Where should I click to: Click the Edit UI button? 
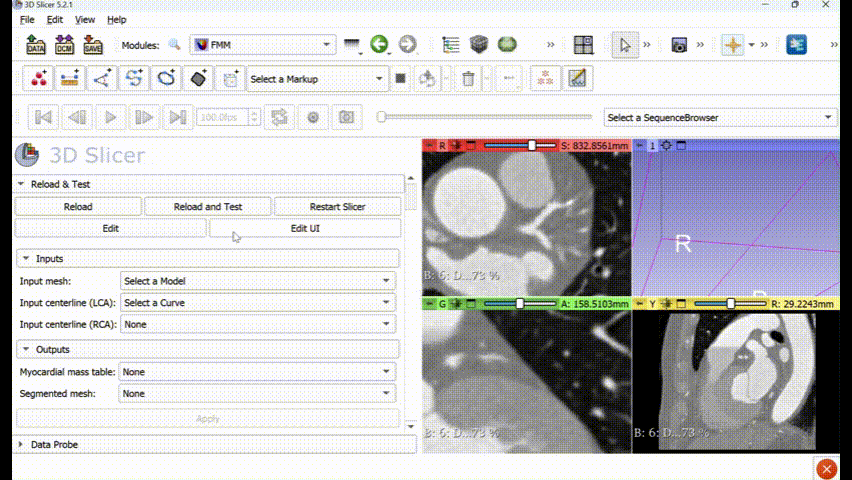click(305, 228)
